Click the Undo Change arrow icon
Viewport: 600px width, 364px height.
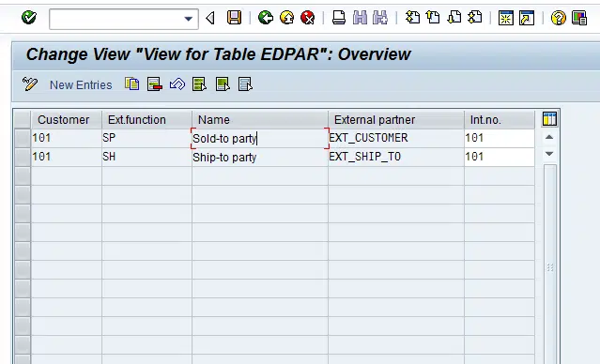pos(177,84)
